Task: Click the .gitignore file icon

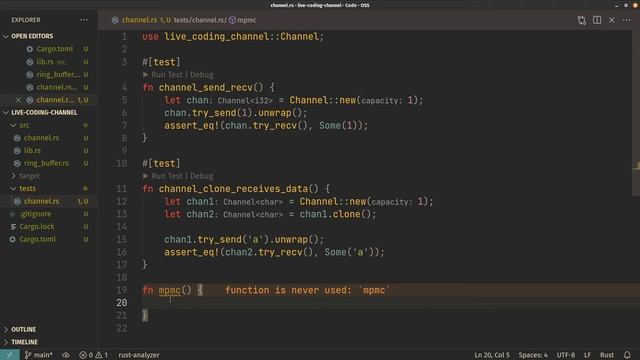Action: [13, 214]
